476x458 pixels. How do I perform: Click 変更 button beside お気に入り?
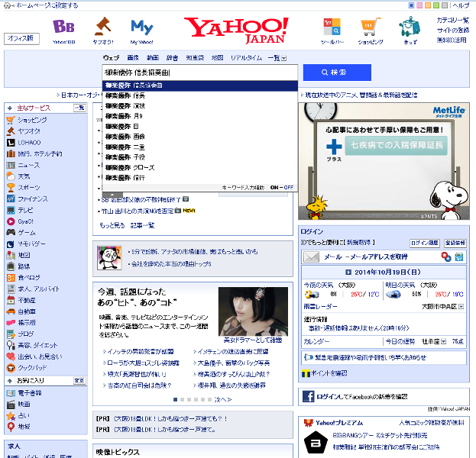pos(79,381)
